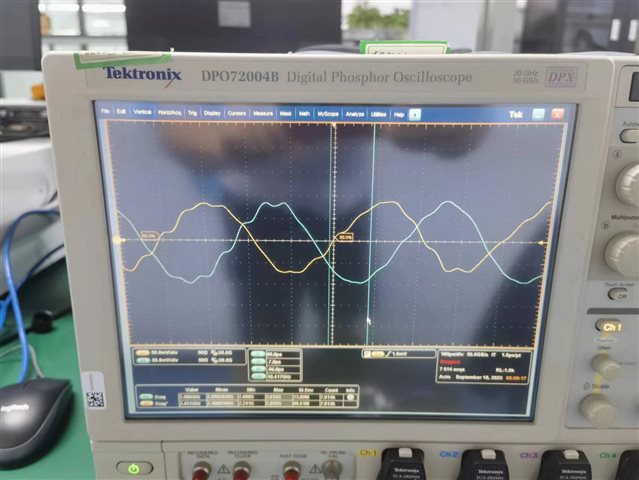
Task: Open the Display menu
Action: coord(212,113)
